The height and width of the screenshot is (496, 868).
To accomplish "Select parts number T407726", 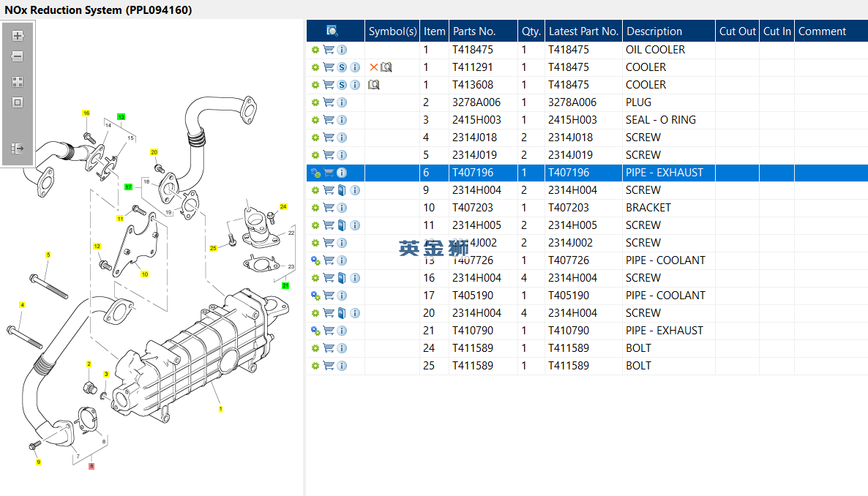I will pyautogui.click(x=473, y=260).
